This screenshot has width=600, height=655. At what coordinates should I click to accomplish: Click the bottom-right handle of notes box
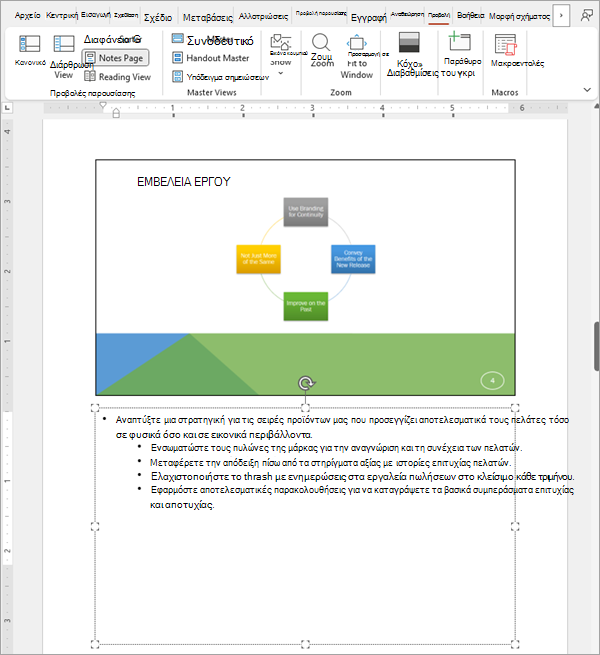[x=515, y=644]
